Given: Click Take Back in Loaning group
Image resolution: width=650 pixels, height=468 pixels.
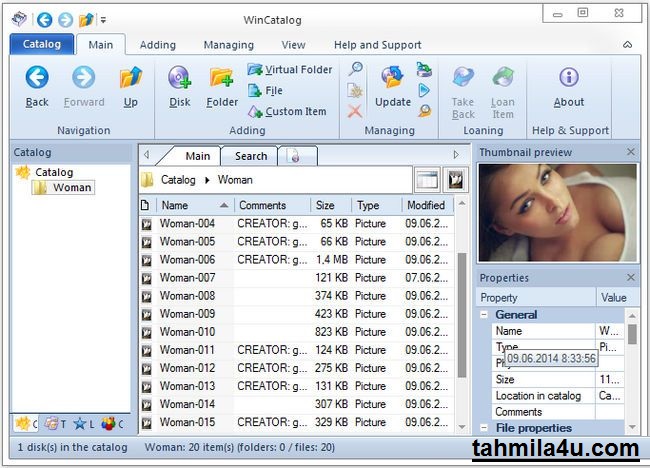Looking at the screenshot, I should (x=463, y=93).
